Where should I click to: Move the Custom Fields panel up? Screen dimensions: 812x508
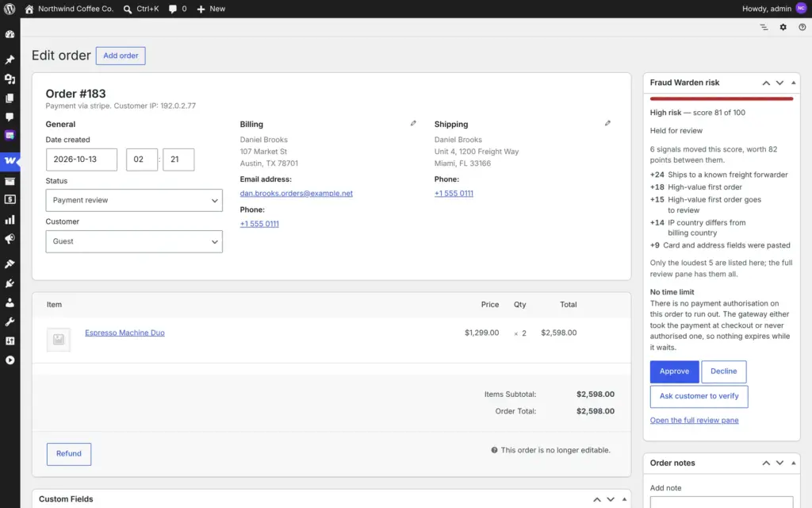click(x=597, y=499)
